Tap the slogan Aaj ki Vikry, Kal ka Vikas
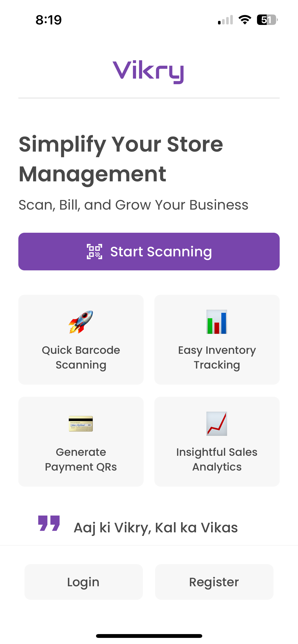This screenshot has width=298, height=644. click(x=156, y=528)
